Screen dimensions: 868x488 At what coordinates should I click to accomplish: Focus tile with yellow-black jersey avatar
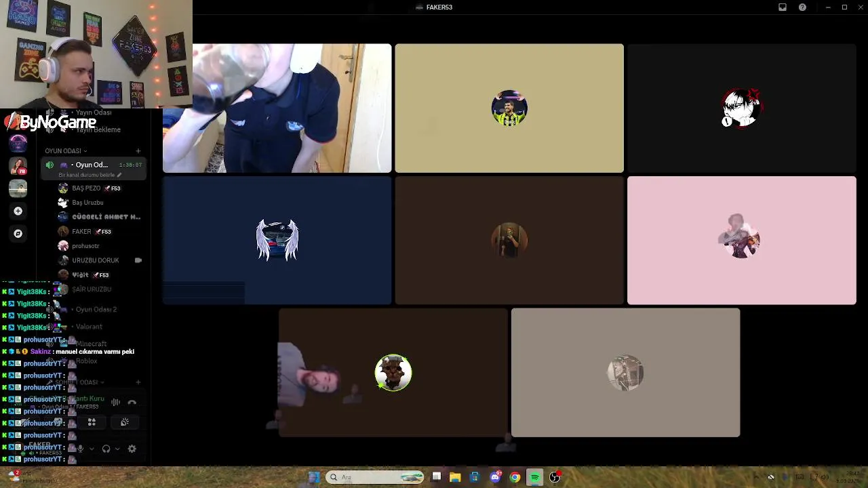(x=509, y=108)
